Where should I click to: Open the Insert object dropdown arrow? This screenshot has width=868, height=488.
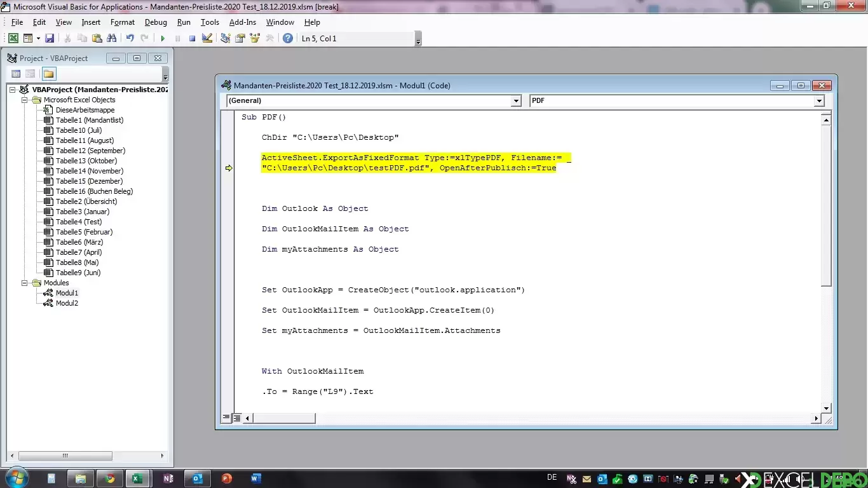[x=37, y=38]
